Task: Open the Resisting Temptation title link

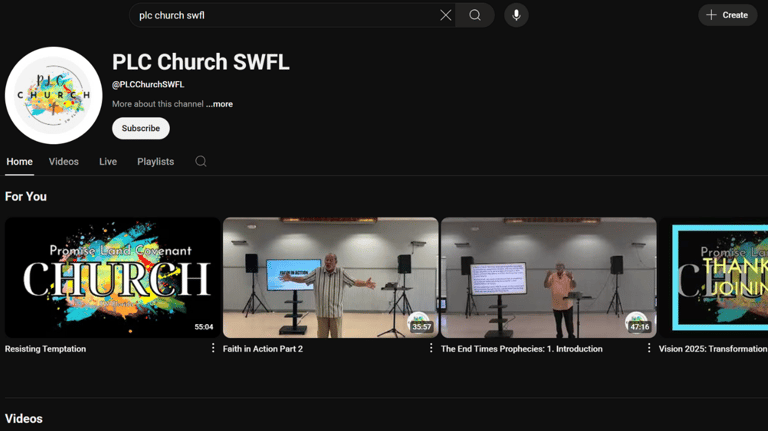Action: 46,349
